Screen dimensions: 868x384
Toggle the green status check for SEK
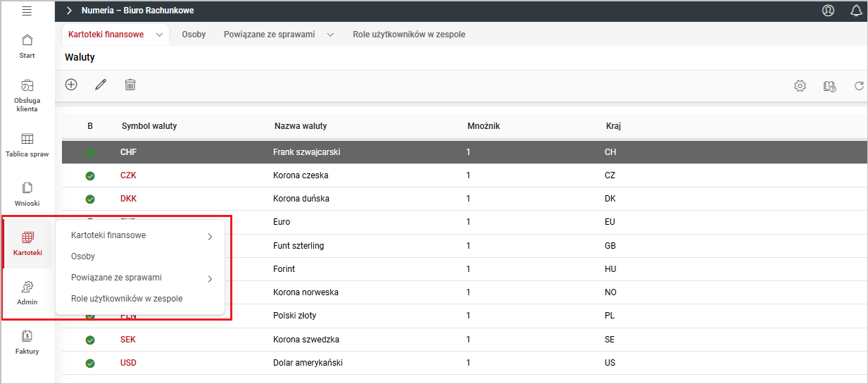coord(90,340)
